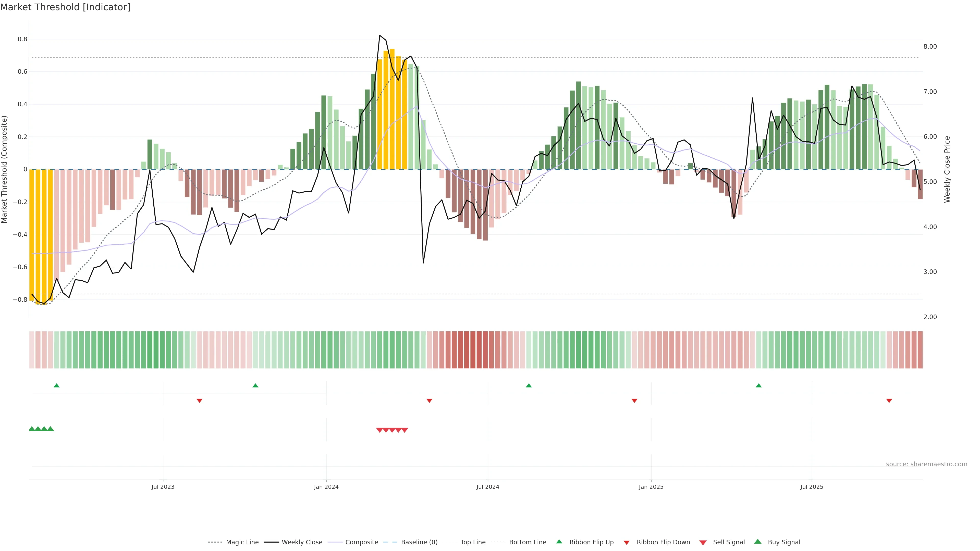Click the Ribbon Flip Down marker after Jul 2023
980x551 pixels.
coord(199,400)
